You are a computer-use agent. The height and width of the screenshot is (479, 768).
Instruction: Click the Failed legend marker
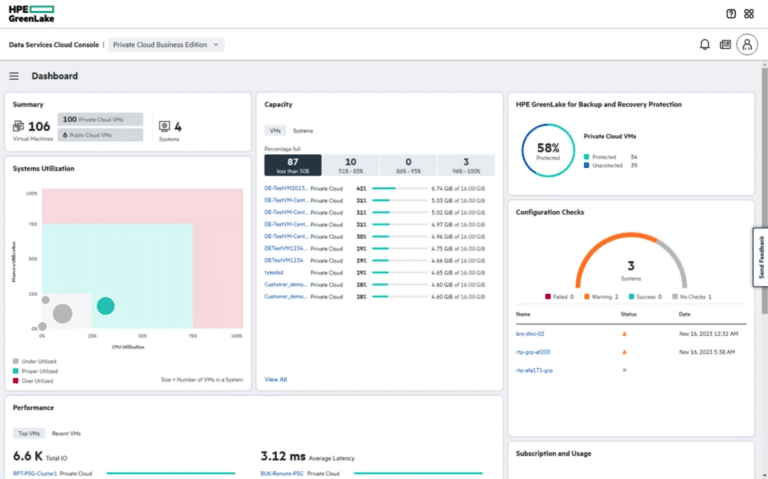pyautogui.click(x=548, y=297)
